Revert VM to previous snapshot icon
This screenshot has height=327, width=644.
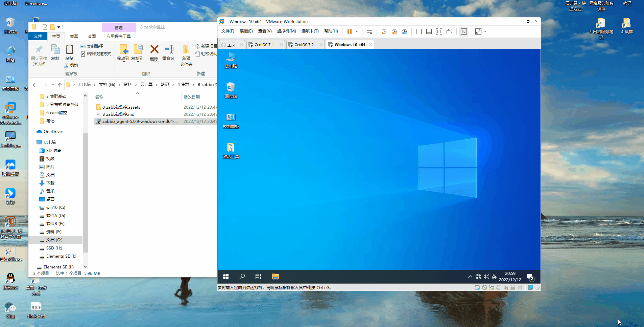(394, 31)
